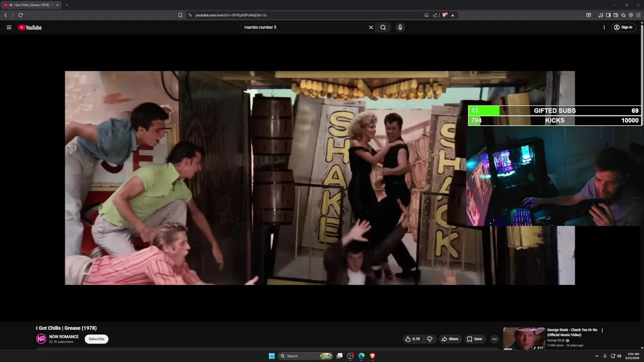Select the 'I Got Chills | Grease (1978)' tab
Viewport: 644px width, 362px height.
(31, 5)
